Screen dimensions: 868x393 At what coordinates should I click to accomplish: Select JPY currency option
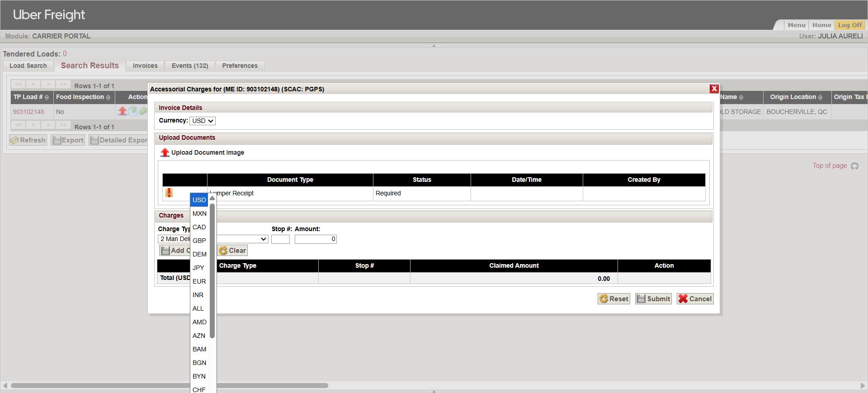199,268
